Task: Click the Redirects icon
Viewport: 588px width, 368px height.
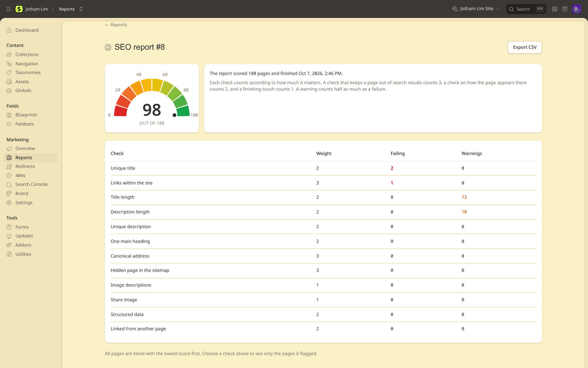Action: [9, 167]
